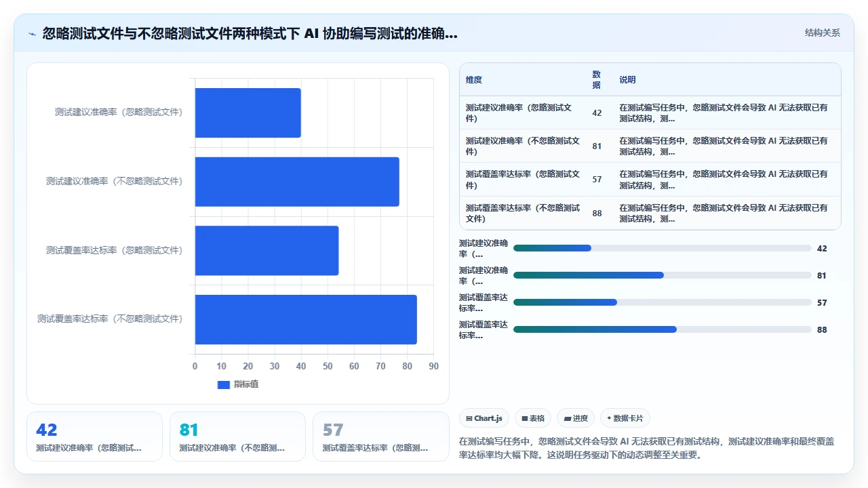Click the progress bar showing 88

pyautogui.click(x=662, y=329)
